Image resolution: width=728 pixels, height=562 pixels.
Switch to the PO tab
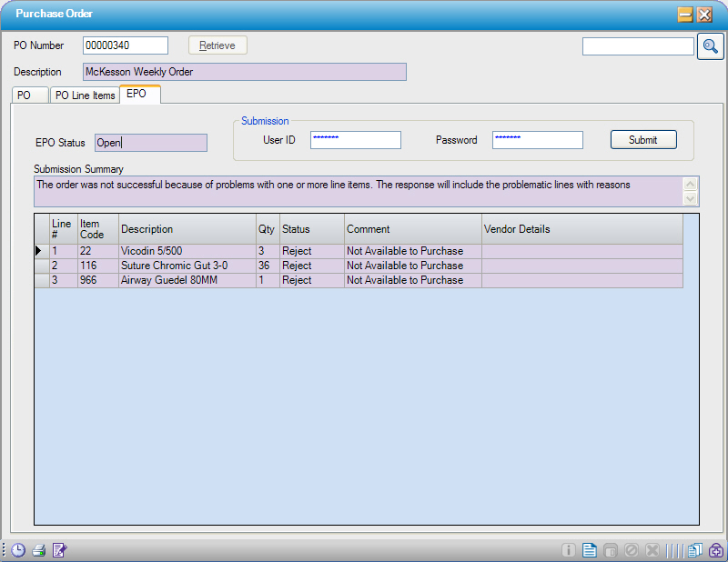coord(30,94)
